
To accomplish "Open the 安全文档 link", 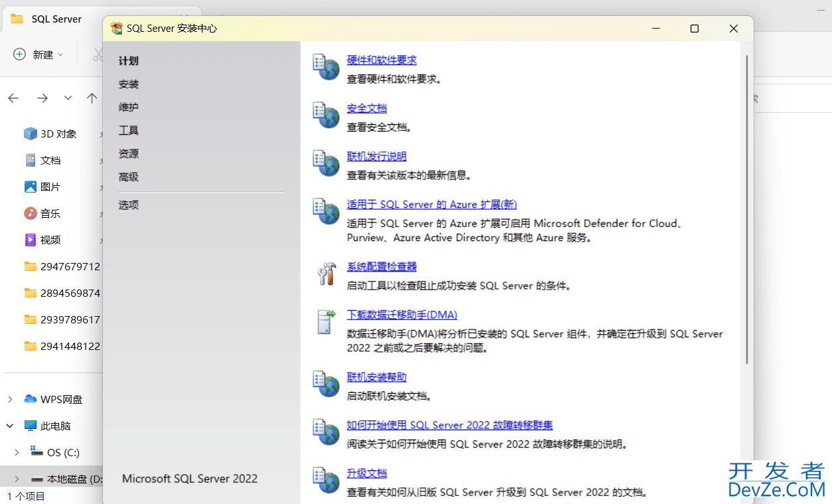I will pos(367,108).
